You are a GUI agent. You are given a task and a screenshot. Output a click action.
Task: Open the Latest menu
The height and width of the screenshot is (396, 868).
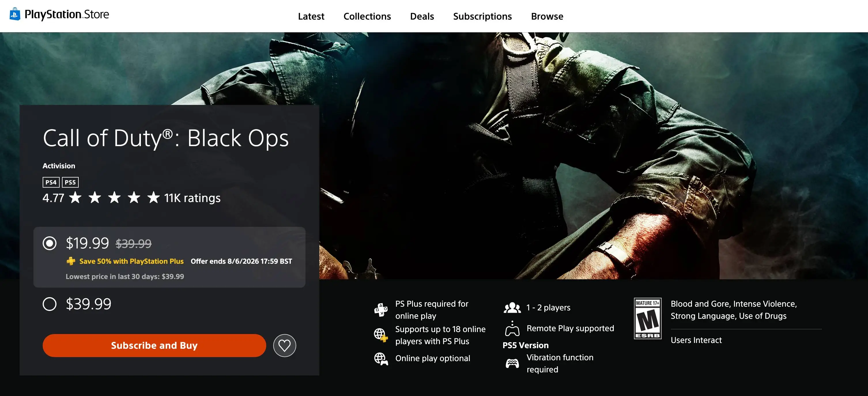[311, 16]
